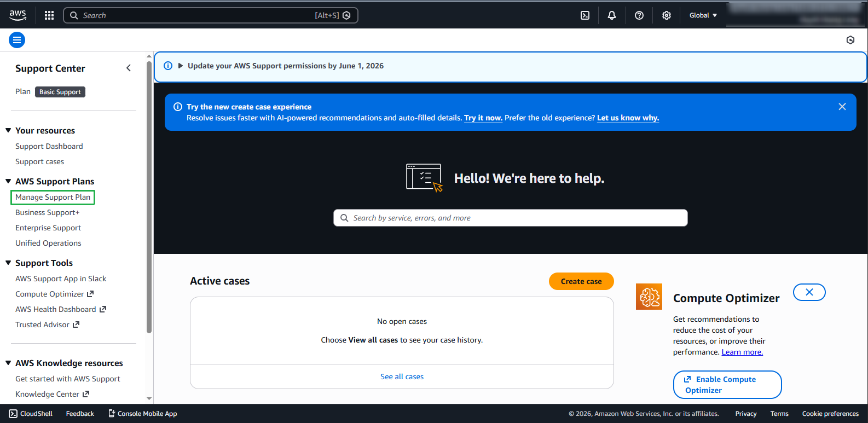Image resolution: width=868 pixels, height=423 pixels.
Task: Open Cookie preferences
Action: click(830, 414)
